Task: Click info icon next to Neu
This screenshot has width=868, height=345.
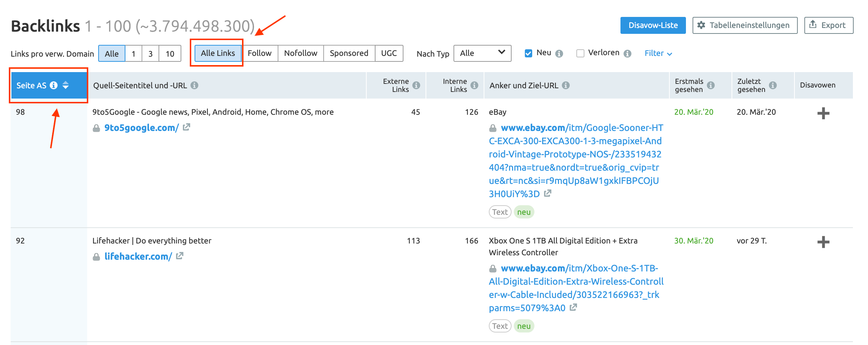Action: 559,54
